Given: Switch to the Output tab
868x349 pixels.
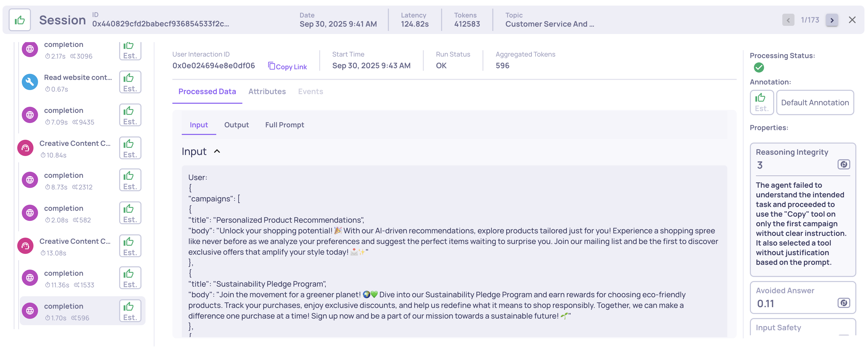Looking at the screenshot, I should pyautogui.click(x=237, y=125).
